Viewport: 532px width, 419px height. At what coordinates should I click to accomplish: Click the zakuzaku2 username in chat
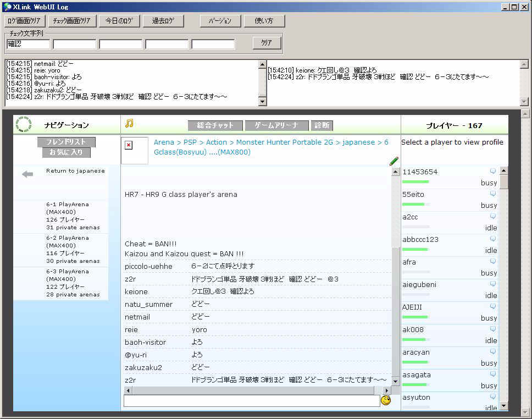tap(143, 368)
